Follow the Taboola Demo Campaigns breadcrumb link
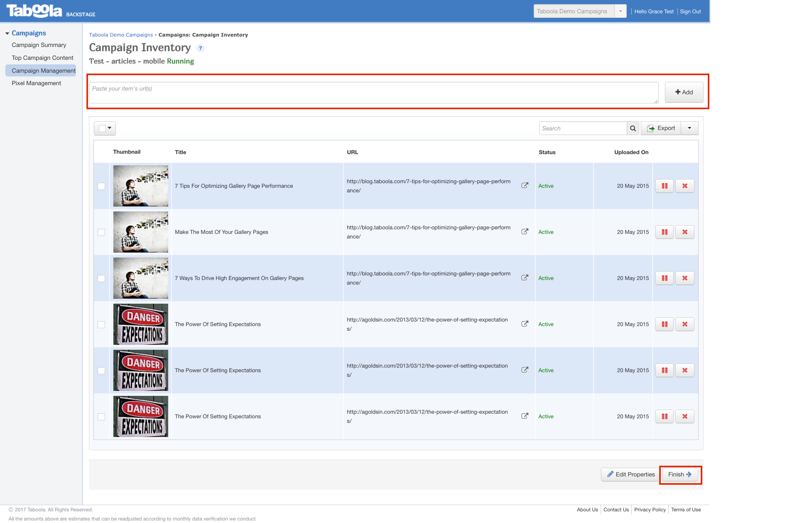Image resolution: width=812 pixels, height=523 pixels. (x=121, y=35)
